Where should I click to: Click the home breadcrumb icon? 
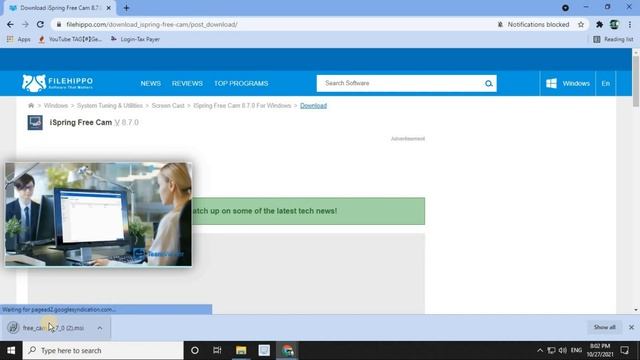(31, 105)
